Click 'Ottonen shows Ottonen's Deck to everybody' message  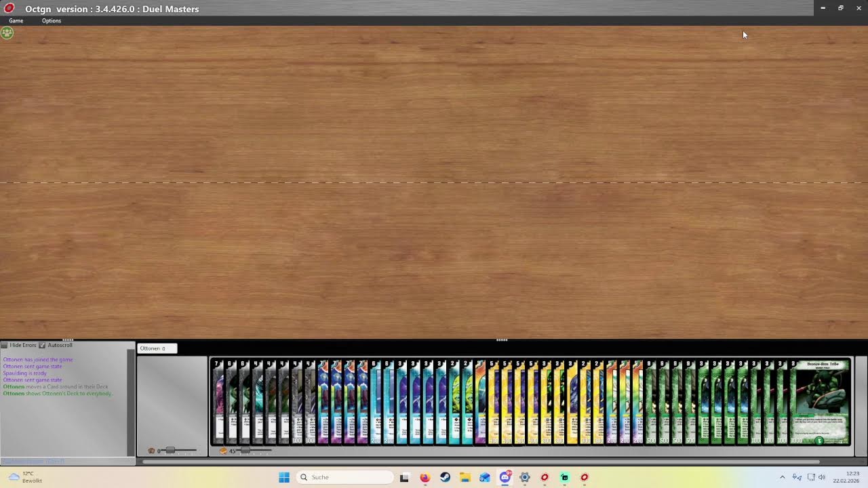pos(58,394)
